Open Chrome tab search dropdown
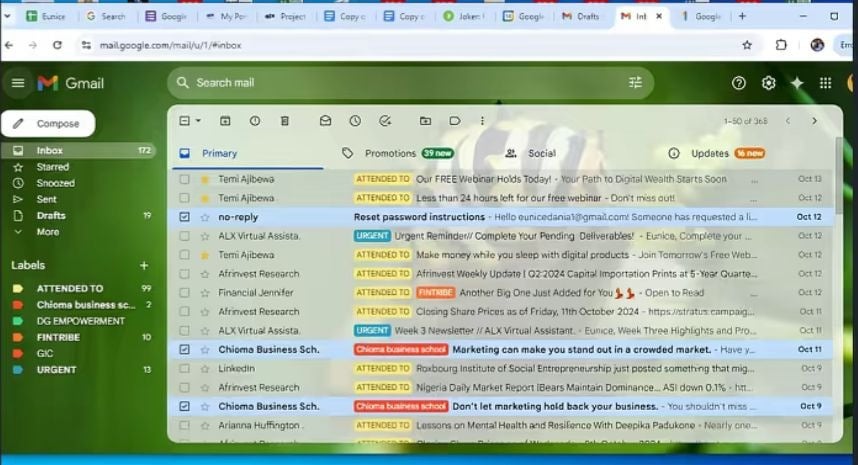Image resolution: width=858 pixels, height=465 pixels. point(7,16)
